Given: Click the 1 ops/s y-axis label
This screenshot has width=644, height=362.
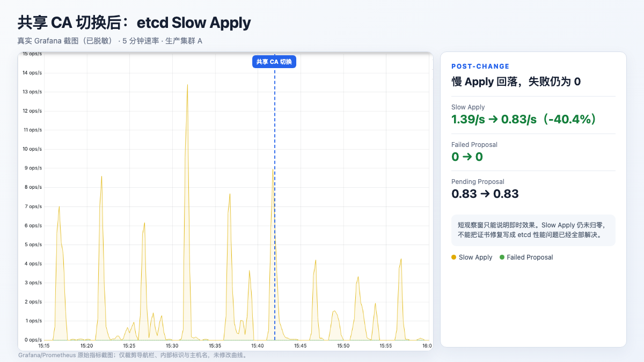Looking at the screenshot, I should click(33, 321).
